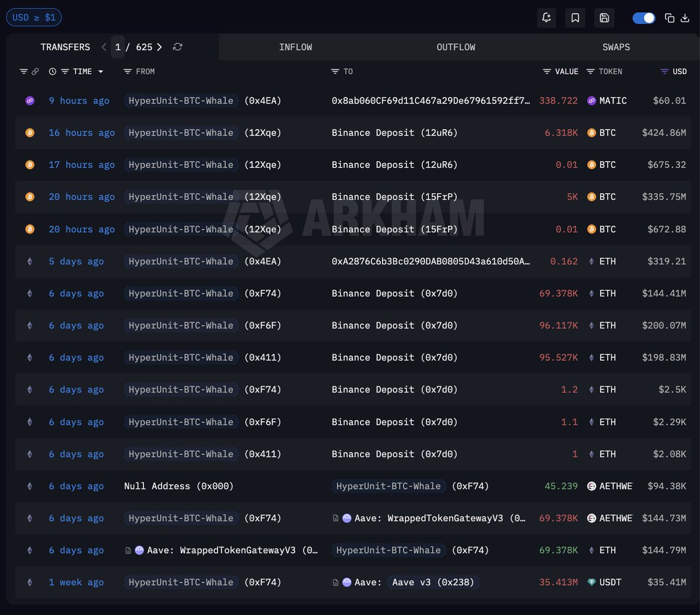
Task: Go to next transfers page
Action: coord(159,47)
